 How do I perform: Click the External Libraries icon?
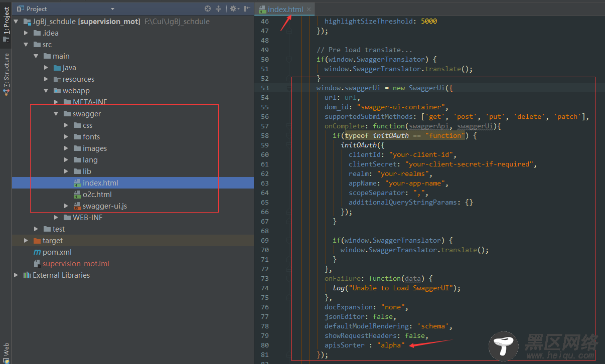point(27,275)
